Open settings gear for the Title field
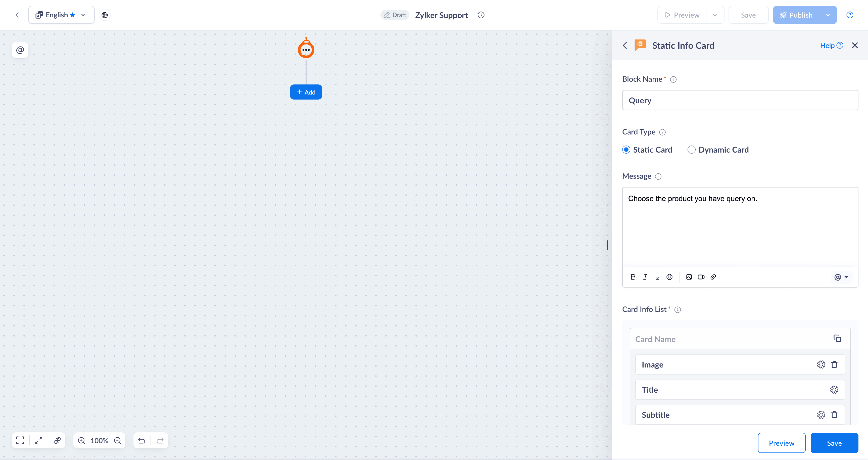 (834, 390)
